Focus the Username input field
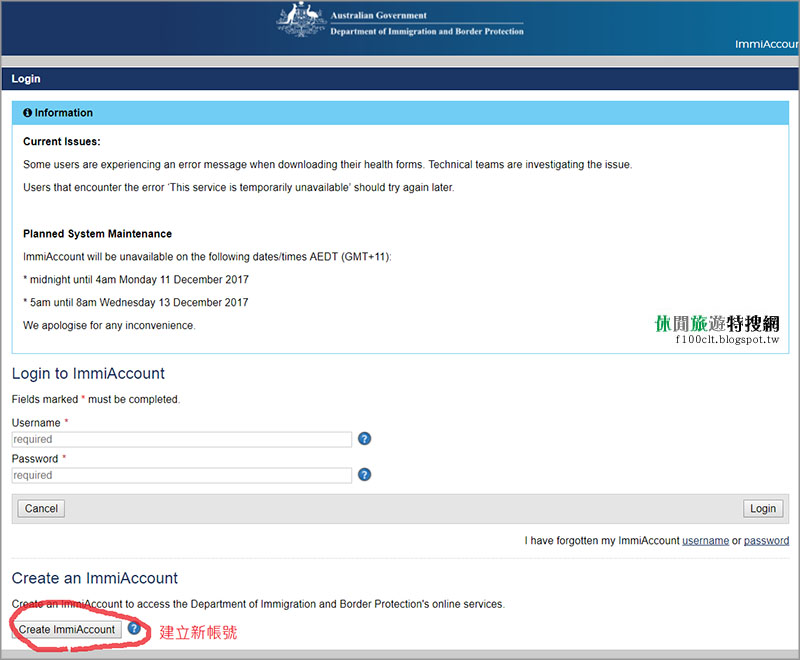The height and width of the screenshot is (660, 800). (182, 439)
